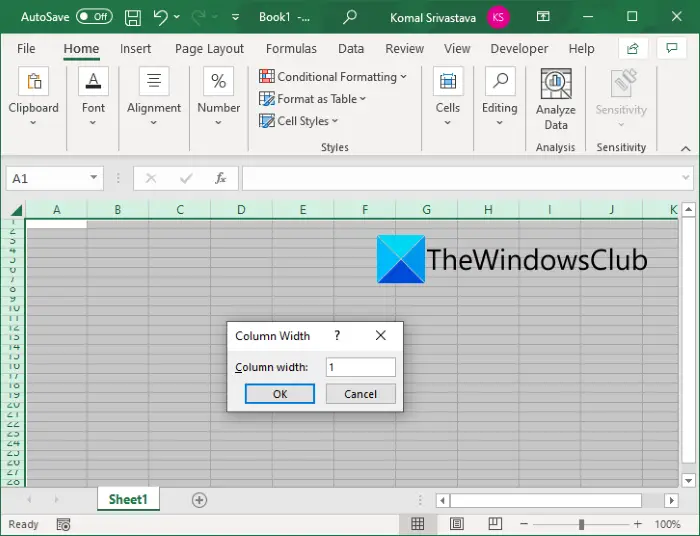700x536 pixels.
Task: Open the Data tab
Action: [351, 48]
